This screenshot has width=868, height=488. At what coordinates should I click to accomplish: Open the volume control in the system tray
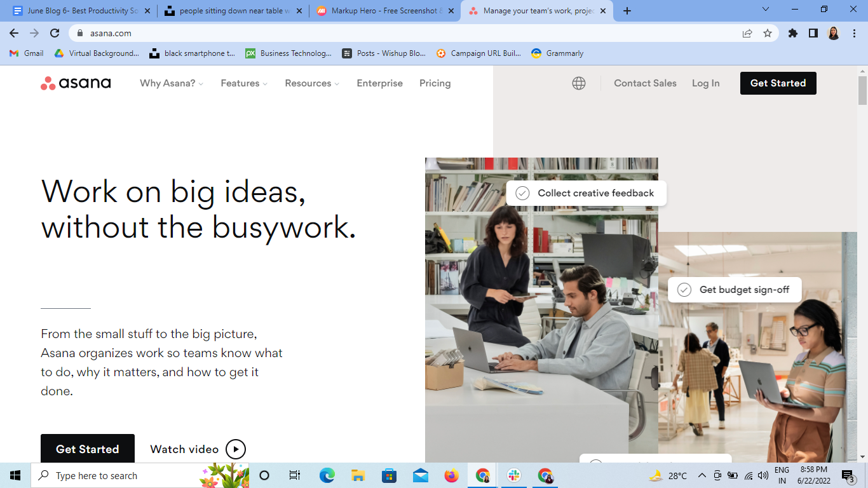click(763, 475)
